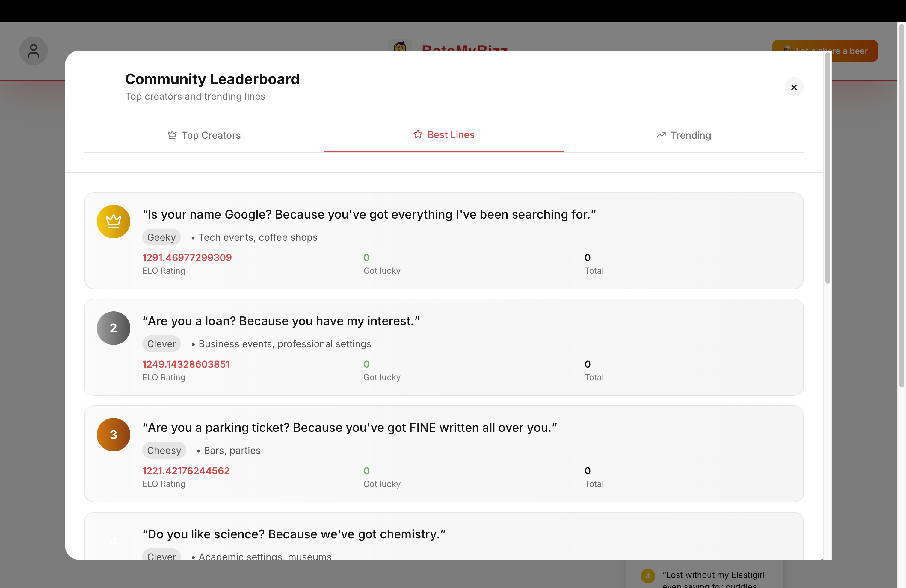Open the user profile avatar icon
The height and width of the screenshot is (588, 906).
[x=34, y=51]
